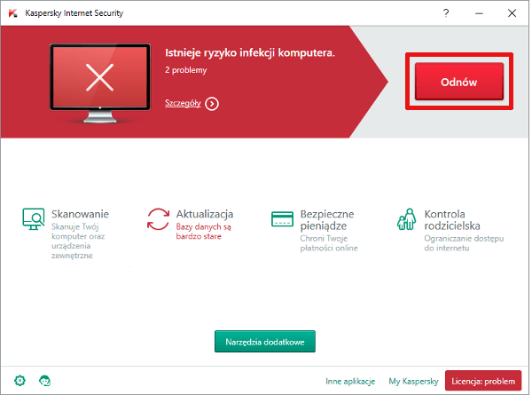Click '2 problemy' status text
This screenshot has height=395, width=532.
(185, 70)
